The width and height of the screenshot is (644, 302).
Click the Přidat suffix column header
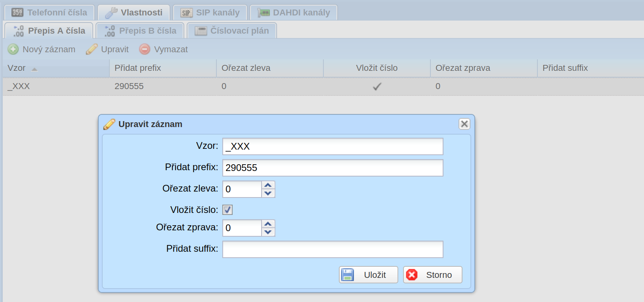tap(590, 68)
